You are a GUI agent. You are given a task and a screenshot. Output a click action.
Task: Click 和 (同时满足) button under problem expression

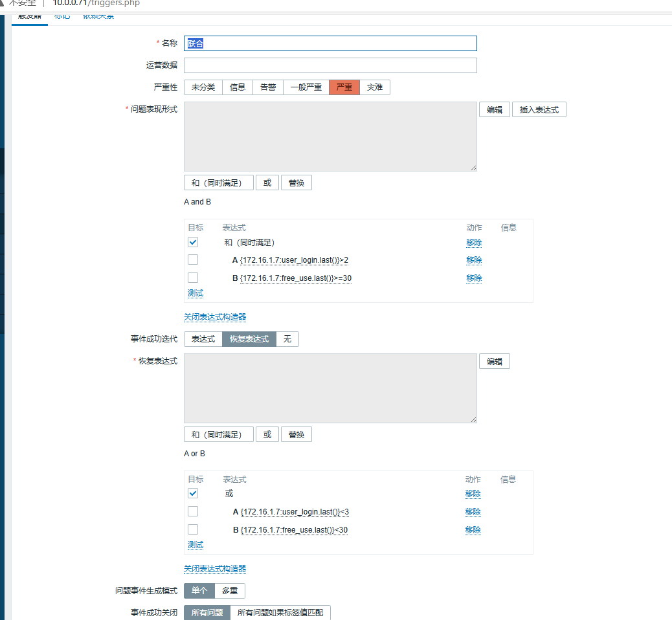[x=219, y=183]
